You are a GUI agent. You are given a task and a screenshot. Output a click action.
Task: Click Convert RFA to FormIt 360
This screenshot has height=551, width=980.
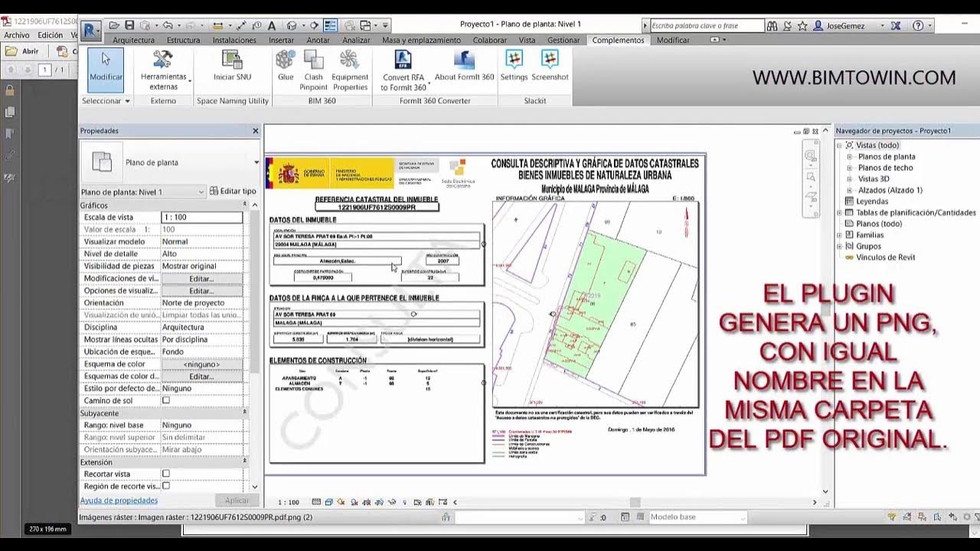[403, 70]
